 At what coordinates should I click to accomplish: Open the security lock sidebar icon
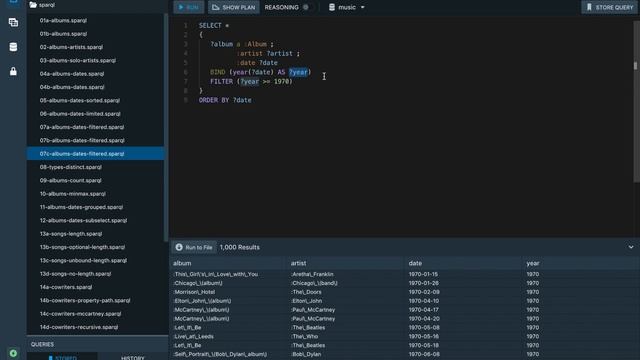[13, 71]
